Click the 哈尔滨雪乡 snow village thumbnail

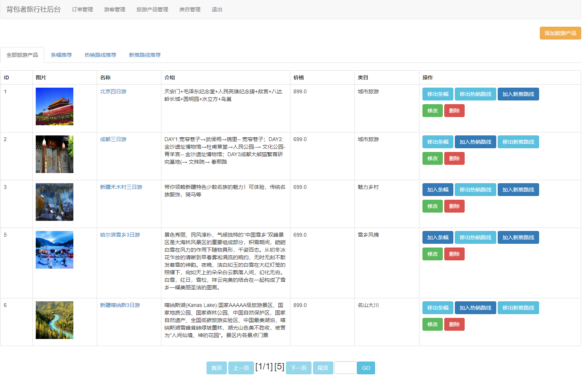point(55,250)
